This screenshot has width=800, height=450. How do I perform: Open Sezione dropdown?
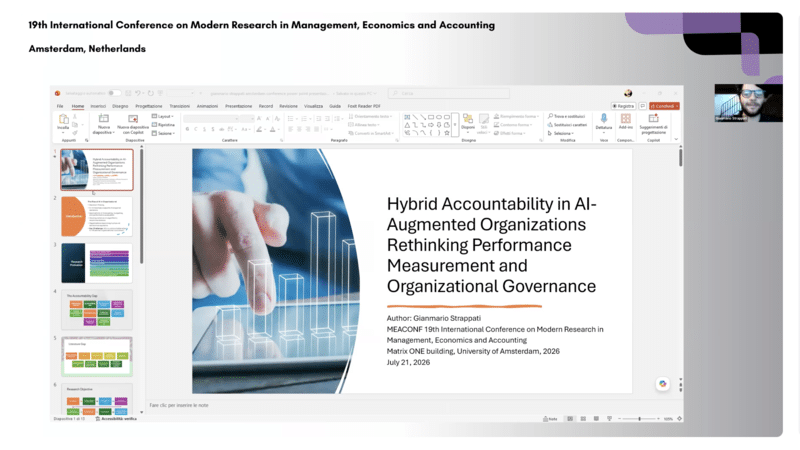[x=163, y=133]
